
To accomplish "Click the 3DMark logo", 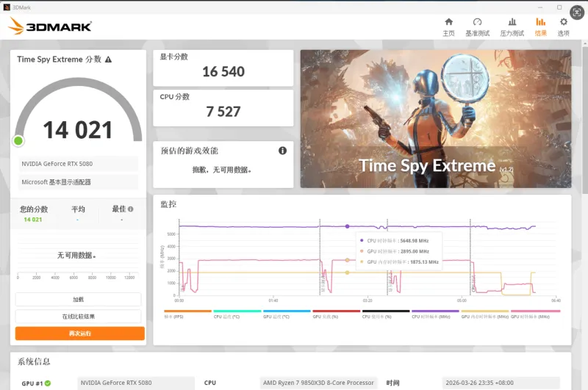I will (50, 26).
